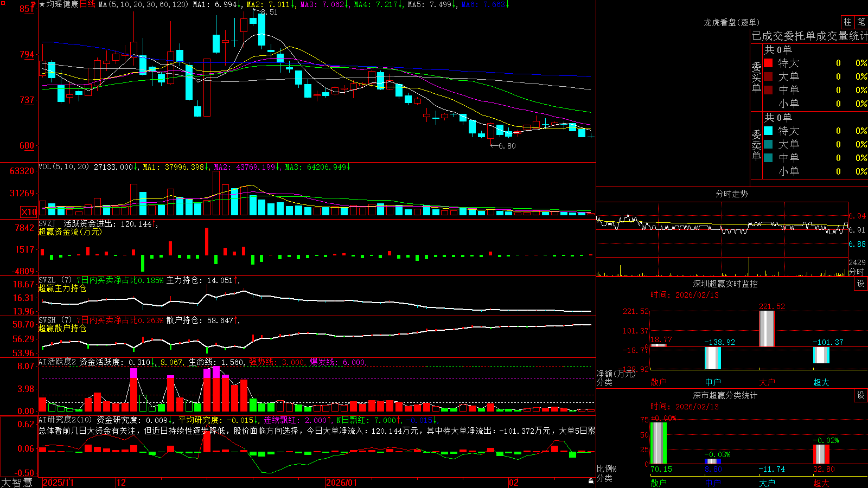Switch to 笔 tick view mode
868x488 pixels.
pos(861,22)
